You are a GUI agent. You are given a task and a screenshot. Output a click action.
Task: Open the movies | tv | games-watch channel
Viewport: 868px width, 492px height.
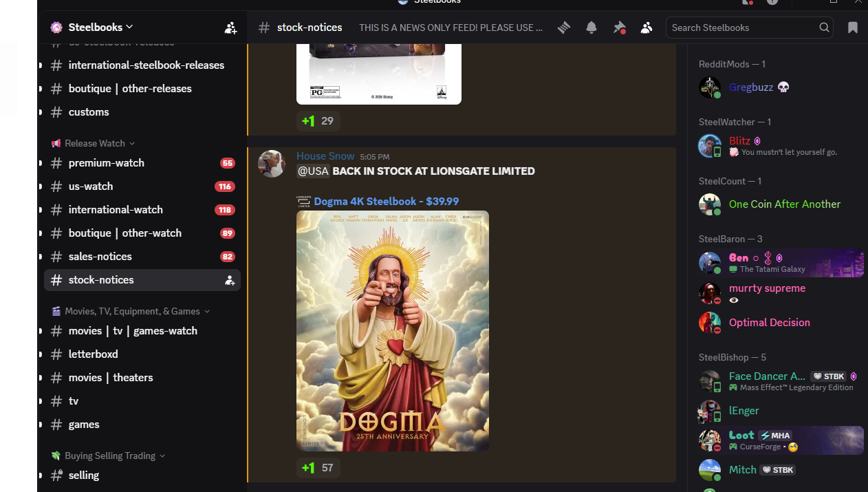pyautogui.click(x=142, y=331)
